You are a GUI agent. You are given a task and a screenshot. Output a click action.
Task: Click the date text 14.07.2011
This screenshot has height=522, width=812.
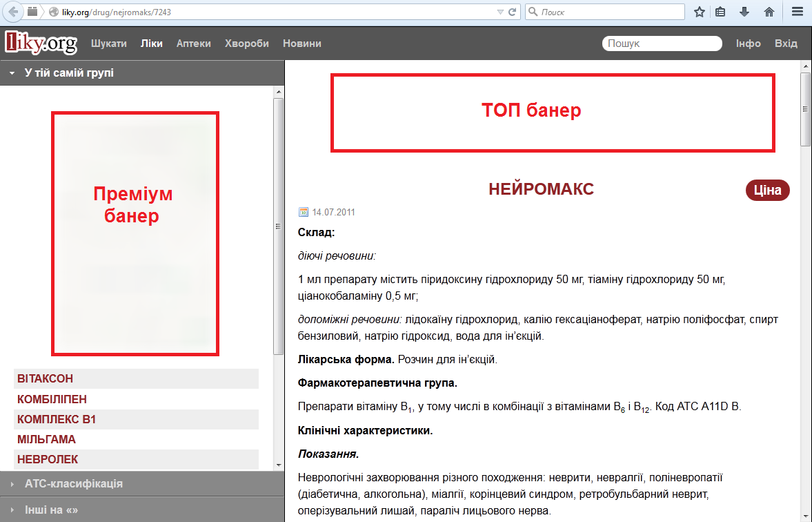tap(333, 212)
